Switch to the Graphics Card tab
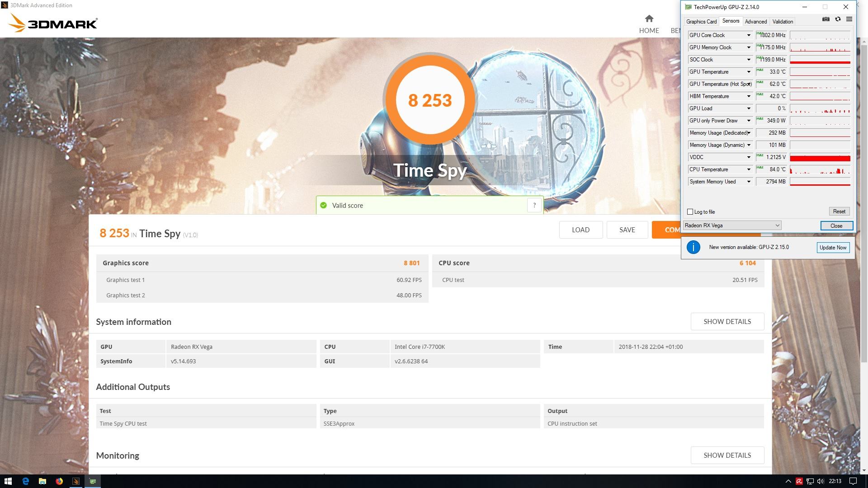This screenshot has height=488, width=868. pyautogui.click(x=701, y=22)
